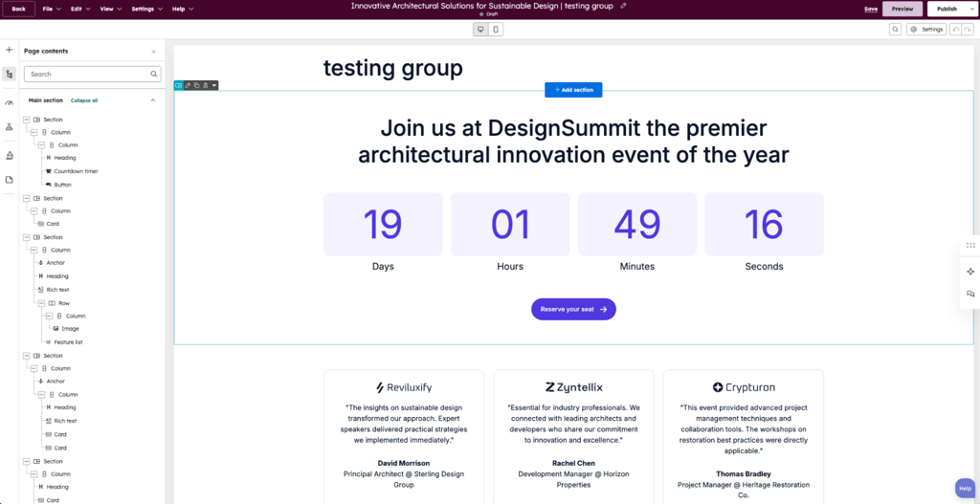Open the theme styles icon in left rail
Image resolution: width=980 pixels, height=504 pixels.
click(9, 155)
